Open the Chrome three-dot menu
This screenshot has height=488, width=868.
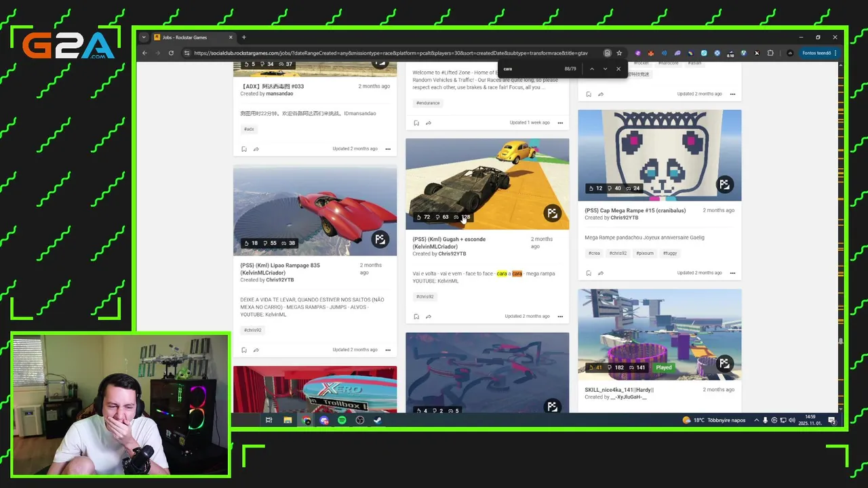tap(835, 53)
